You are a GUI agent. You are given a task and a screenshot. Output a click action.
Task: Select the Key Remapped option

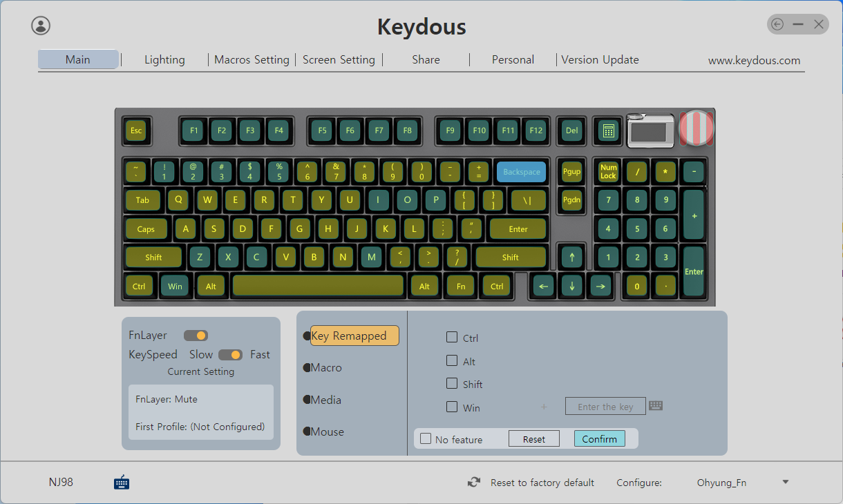pyautogui.click(x=354, y=336)
